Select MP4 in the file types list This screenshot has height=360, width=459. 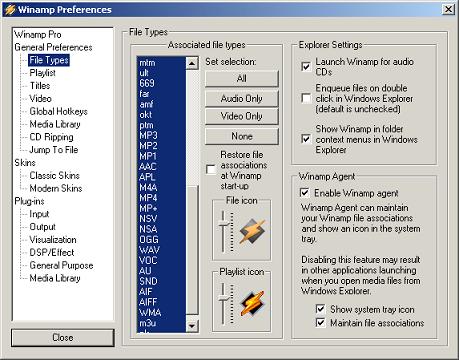pyautogui.click(x=161, y=198)
